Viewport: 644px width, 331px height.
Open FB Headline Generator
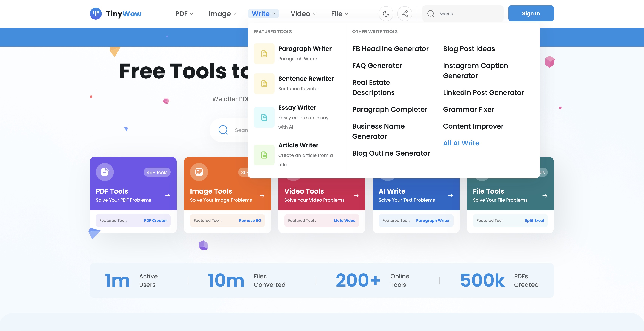tap(390, 49)
